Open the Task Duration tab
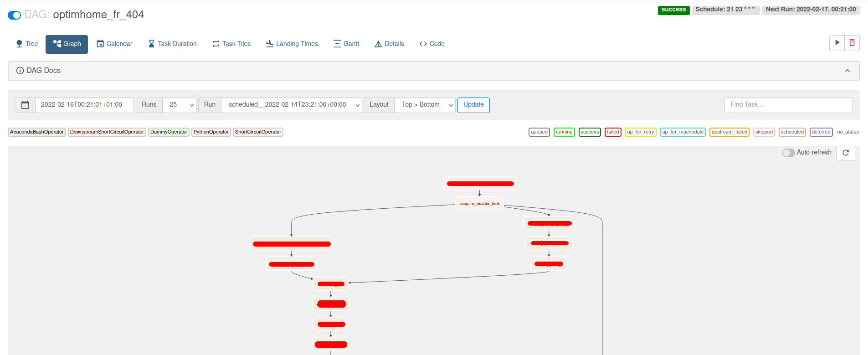 pos(173,44)
